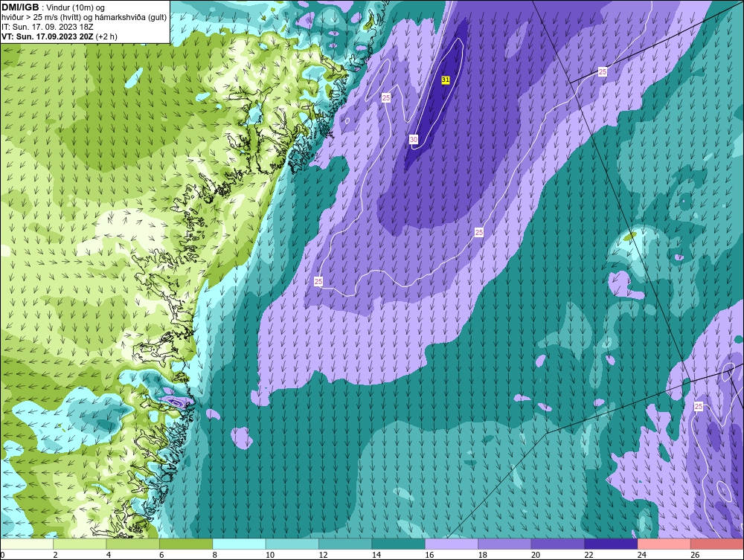This screenshot has height=560, width=744.
Task: Click the 25 label on the black boundary line
Action: 603,72
